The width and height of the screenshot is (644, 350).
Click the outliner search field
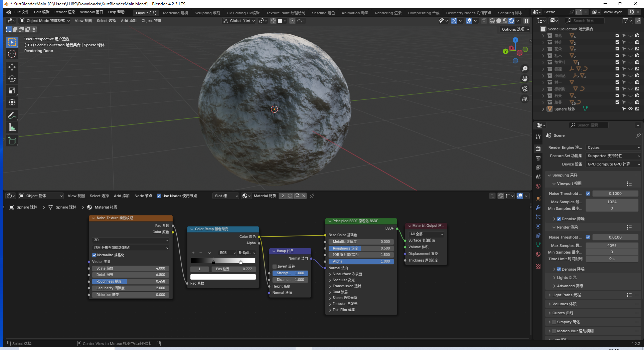click(x=587, y=21)
